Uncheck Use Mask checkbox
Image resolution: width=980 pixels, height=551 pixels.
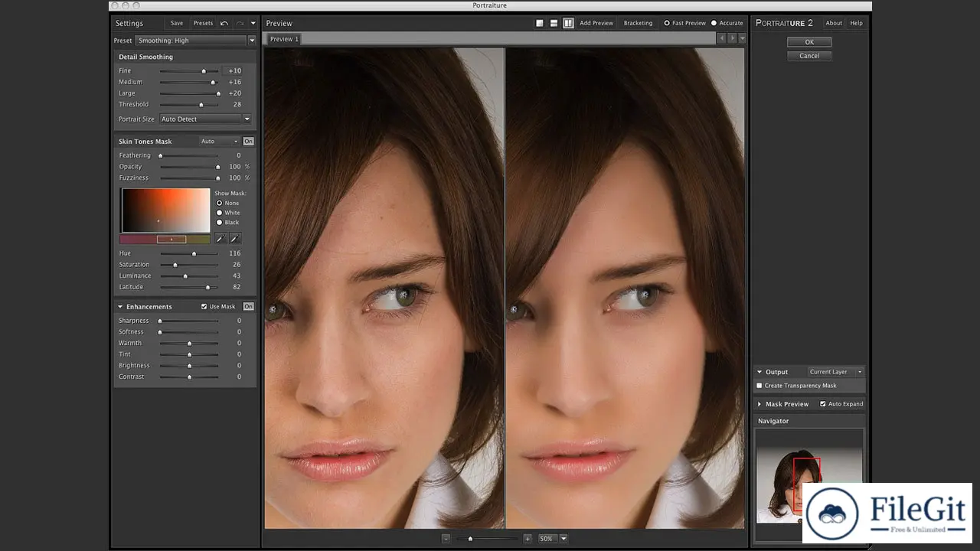coord(204,307)
